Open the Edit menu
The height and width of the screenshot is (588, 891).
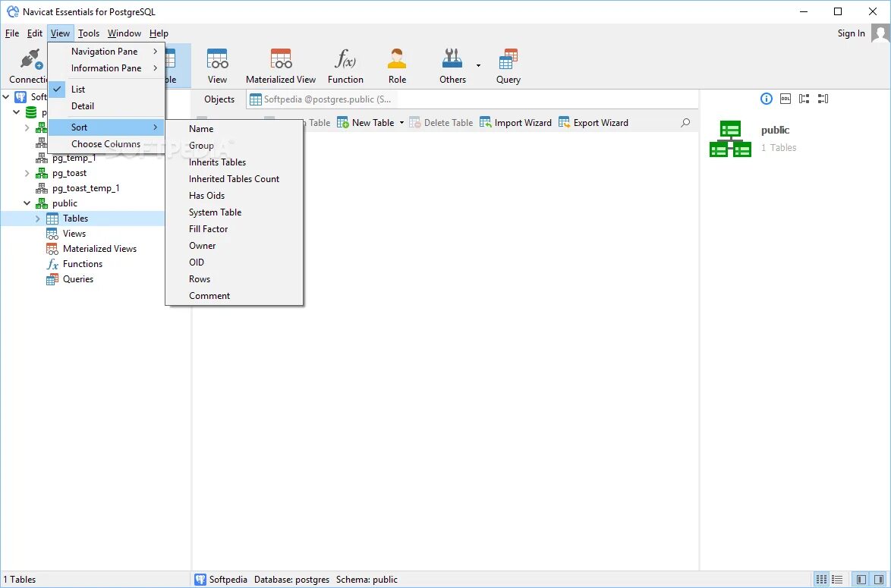coord(35,33)
